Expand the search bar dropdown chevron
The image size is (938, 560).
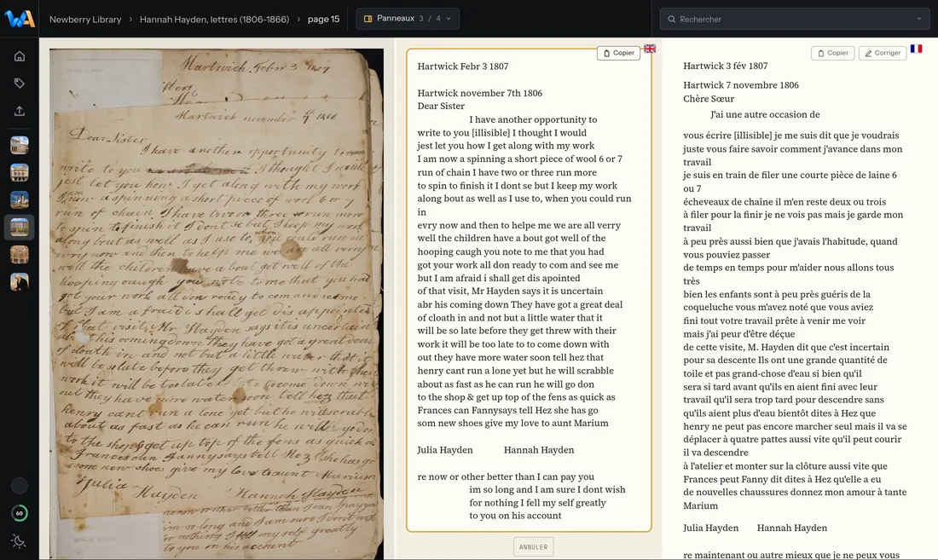pos(919,19)
